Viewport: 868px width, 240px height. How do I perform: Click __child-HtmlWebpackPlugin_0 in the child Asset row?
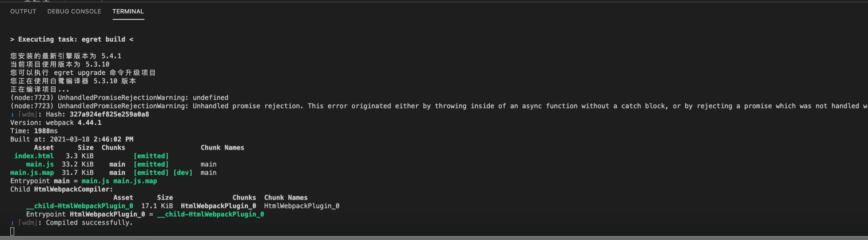[79, 206]
